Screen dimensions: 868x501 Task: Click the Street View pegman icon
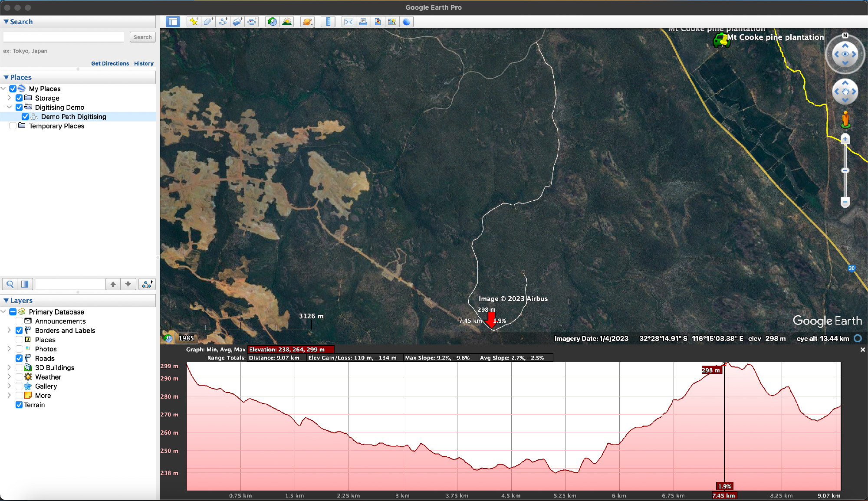(x=845, y=120)
